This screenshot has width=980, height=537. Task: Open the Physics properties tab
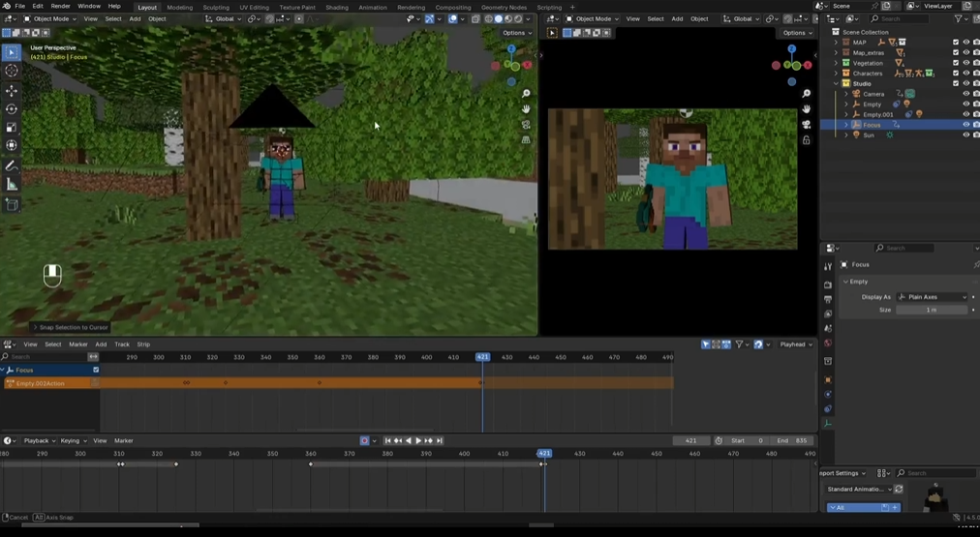pyautogui.click(x=828, y=394)
